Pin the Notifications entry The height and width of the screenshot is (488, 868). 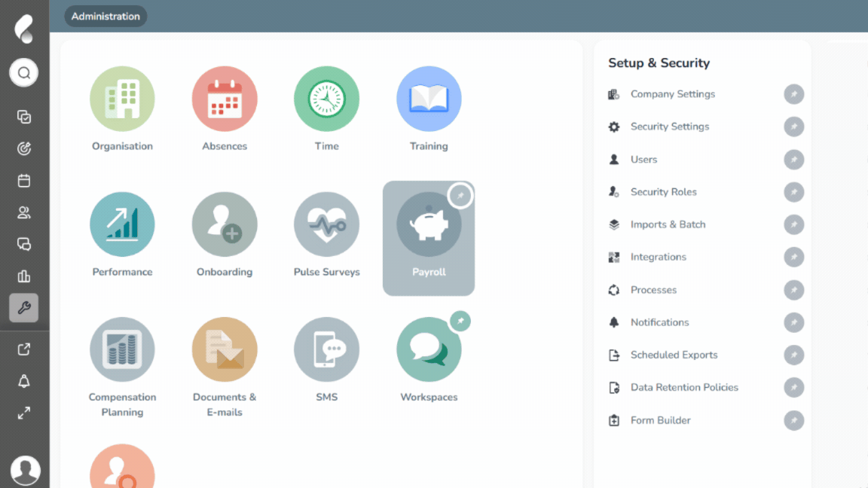click(794, 322)
